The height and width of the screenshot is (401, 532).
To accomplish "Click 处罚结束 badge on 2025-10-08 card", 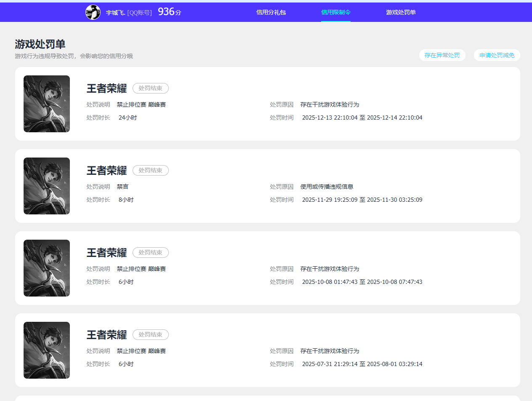I will tap(151, 252).
